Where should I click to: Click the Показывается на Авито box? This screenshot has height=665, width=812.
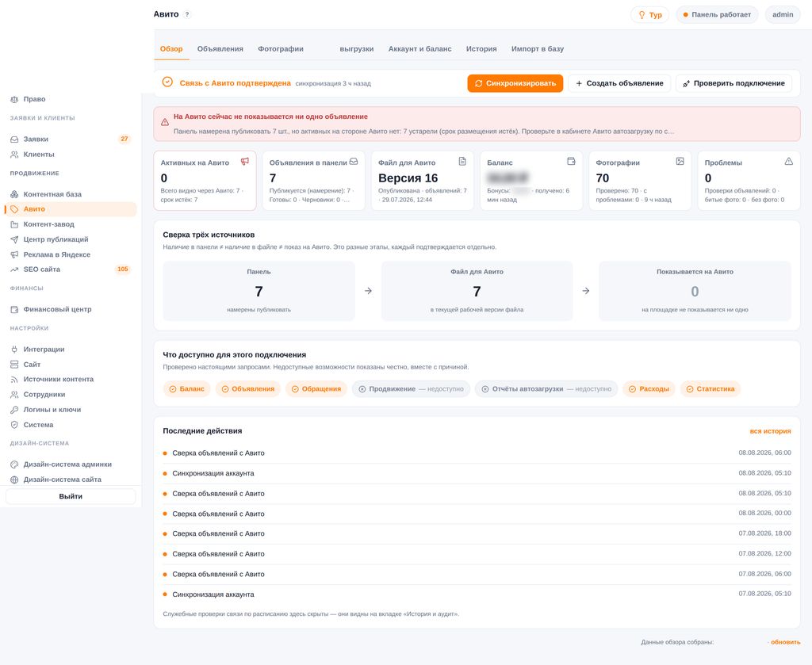tap(695, 291)
